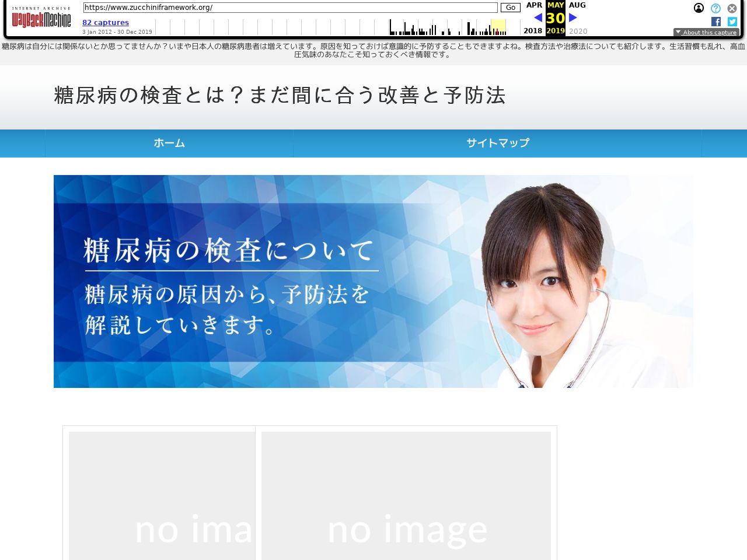The width and height of the screenshot is (747, 560).
Task: Click the highlighted 2019 year in timeline
Action: (x=556, y=31)
